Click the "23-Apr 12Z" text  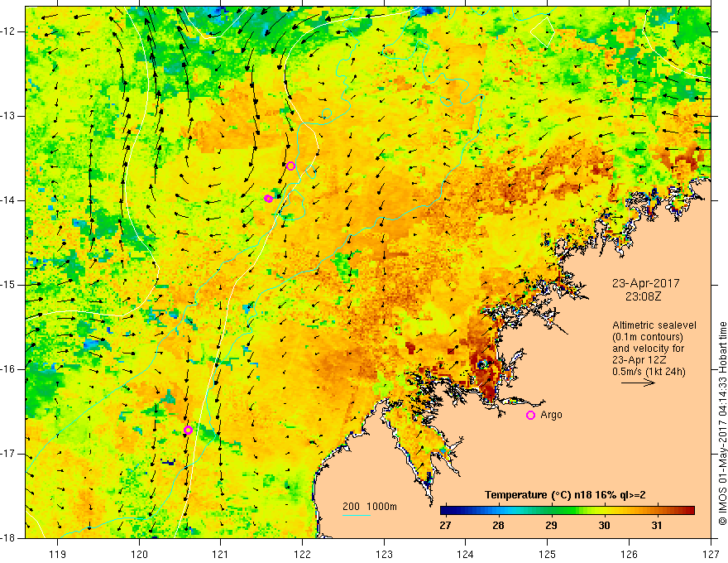(641, 360)
